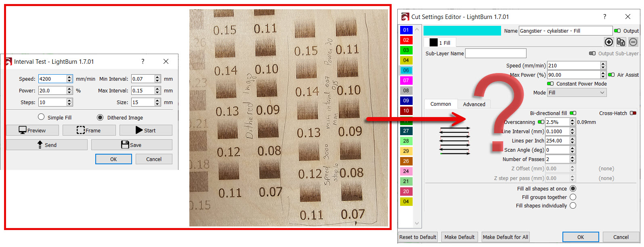The width and height of the screenshot is (644, 247).
Task: Click the Make Default for All button
Action: (x=505, y=237)
